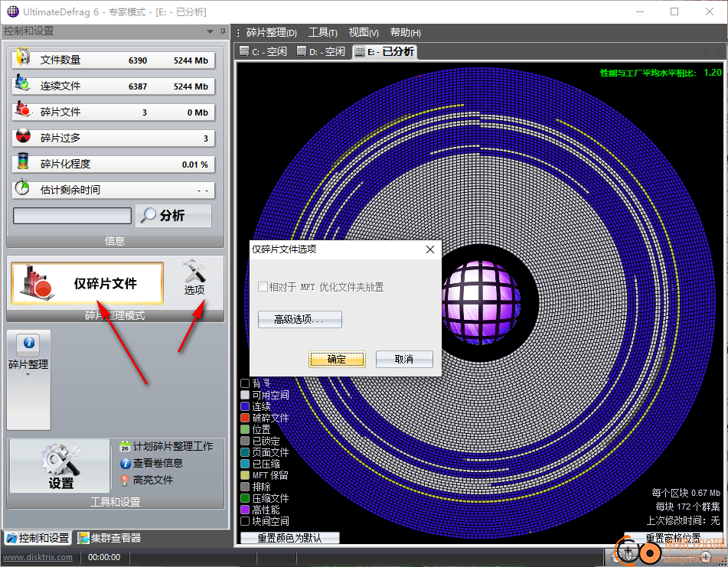This screenshot has height=567, width=728.
Task: Click the 高亮文件 bulb icon
Action: tap(125, 481)
